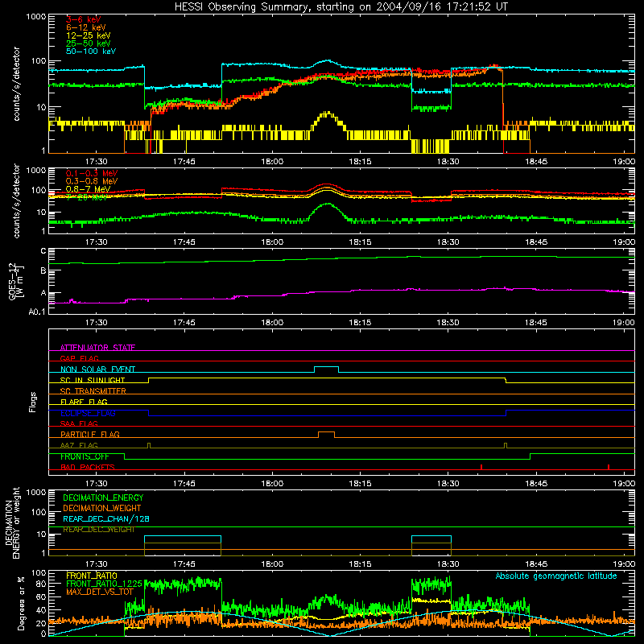Click the 0.8-7 MeV legend label
This screenshot has height=644, width=644.
[88, 189]
